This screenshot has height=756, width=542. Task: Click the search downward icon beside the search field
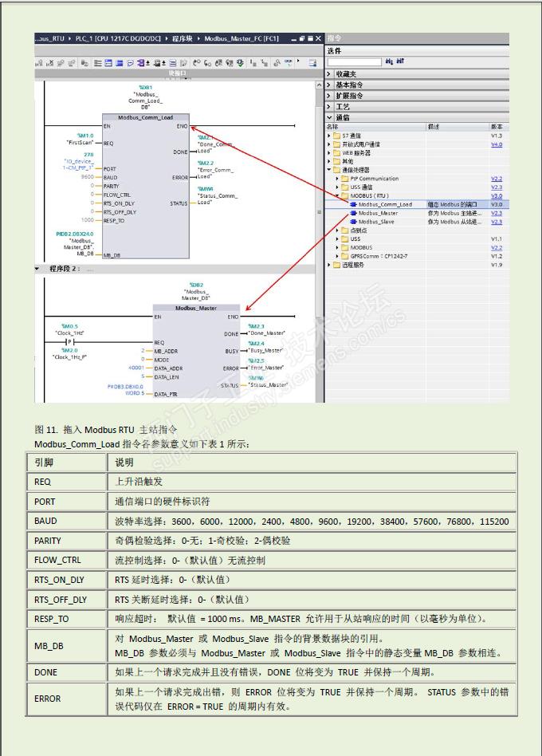click(x=389, y=61)
